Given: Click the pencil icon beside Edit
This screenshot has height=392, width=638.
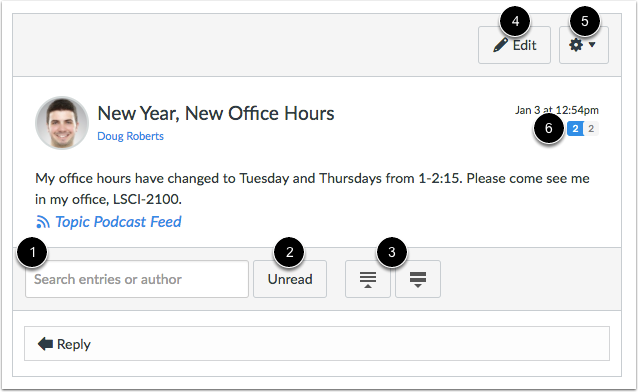Looking at the screenshot, I should click(x=500, y=45).
